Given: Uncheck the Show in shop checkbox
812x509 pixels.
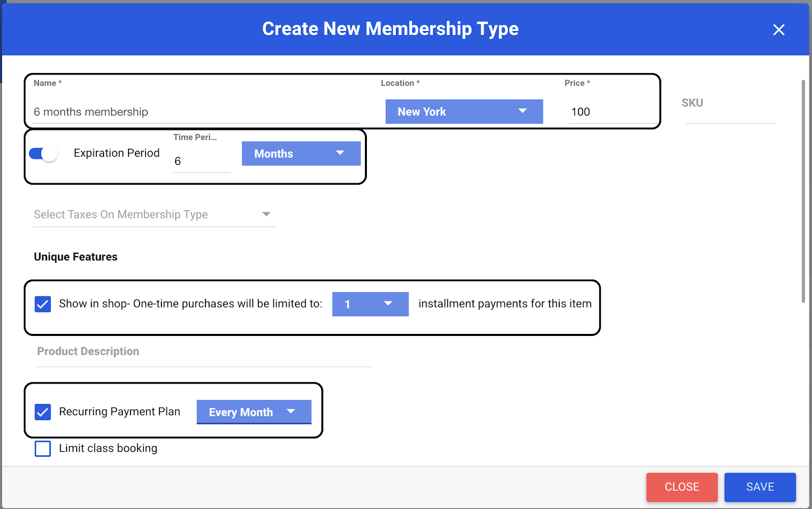Looking at the screenshot, I should pos(43,304).
